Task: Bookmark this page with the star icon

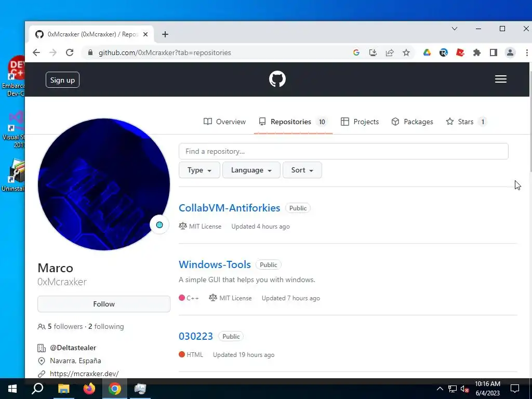Action: (x=406, y=52)
